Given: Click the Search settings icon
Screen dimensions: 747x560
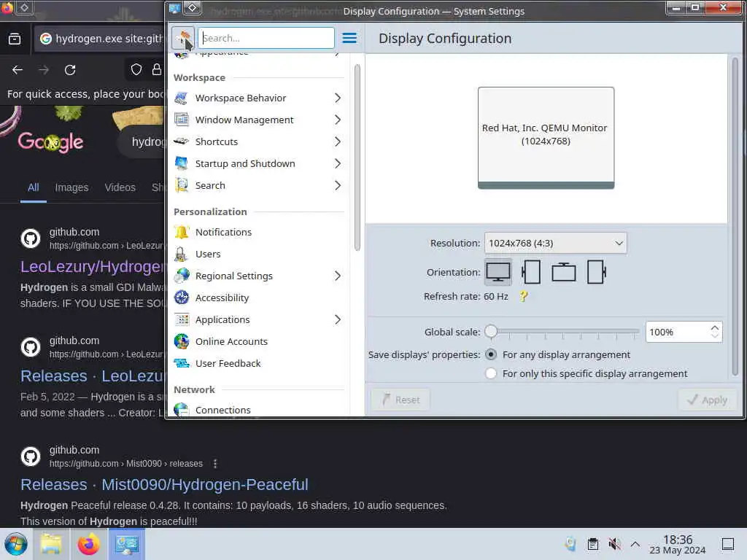Looking at the screenshot, I should pyautogui.click(x=182, y=185).
